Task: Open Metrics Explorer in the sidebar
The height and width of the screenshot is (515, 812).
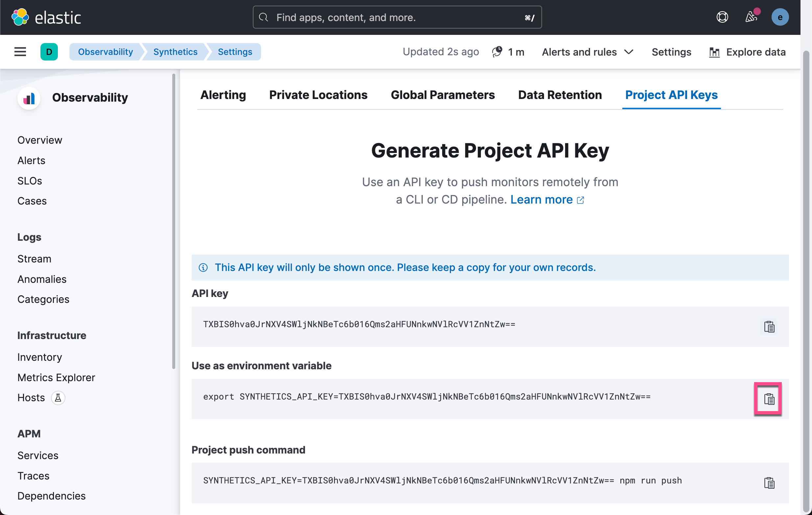Action: (56, 378)
